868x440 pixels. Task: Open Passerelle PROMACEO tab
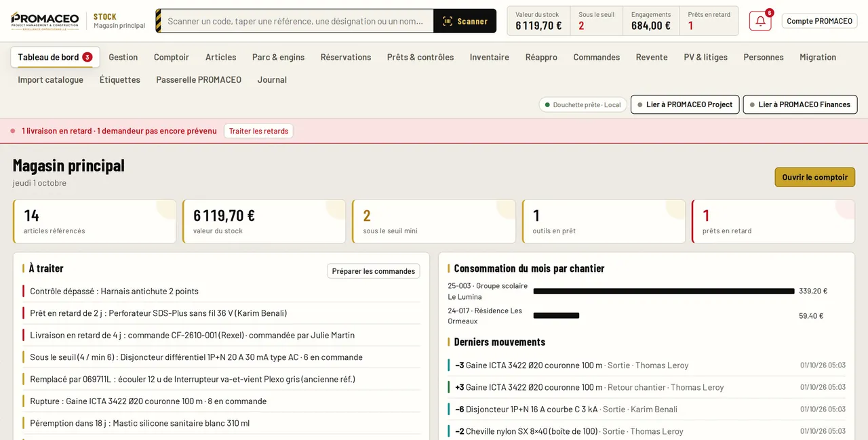pos(199,79)
